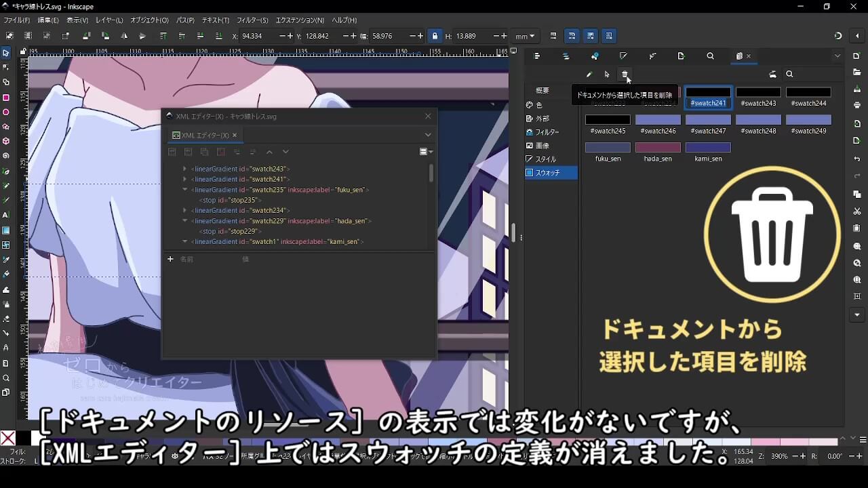Select the Eraser tool

point(6,319)
